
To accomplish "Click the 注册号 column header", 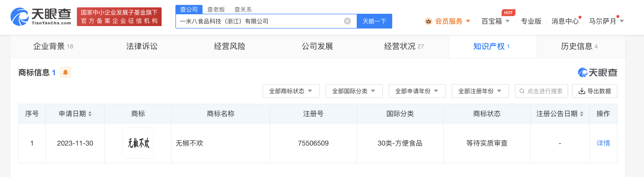I will 313,114.
